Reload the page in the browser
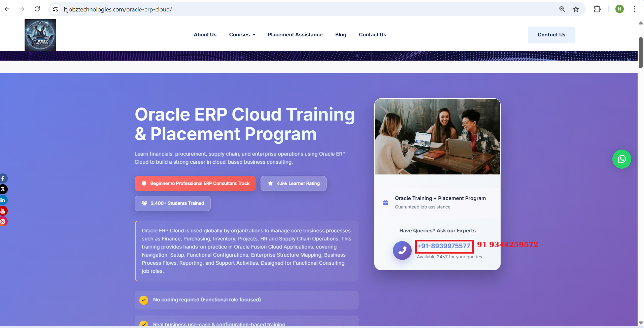Image resolution: width=644 pixels, height=328 pixels. click(37, 9)
